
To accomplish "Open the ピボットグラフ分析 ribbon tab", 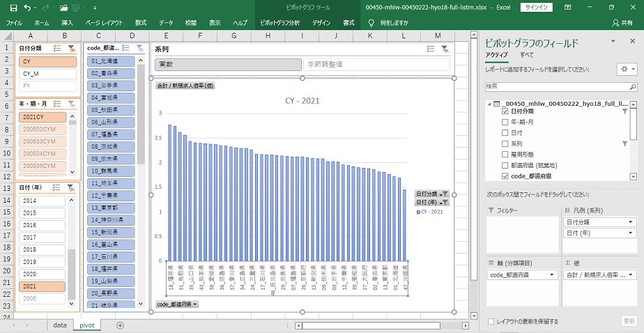I will click(279, 22).
